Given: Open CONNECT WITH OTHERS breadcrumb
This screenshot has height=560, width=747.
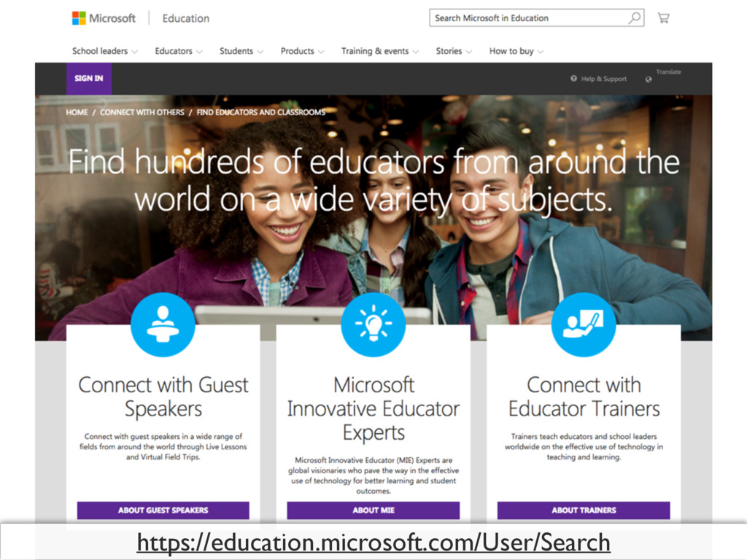Looking at the screenshot, I should pyautogui.click(x=142, y=112).
